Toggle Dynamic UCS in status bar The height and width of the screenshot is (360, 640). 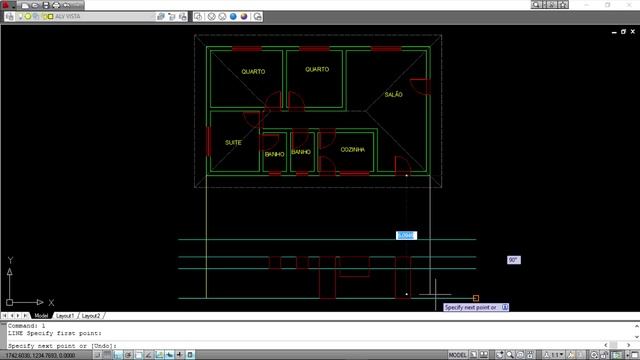pyautogui.click(x=160, y=355)
